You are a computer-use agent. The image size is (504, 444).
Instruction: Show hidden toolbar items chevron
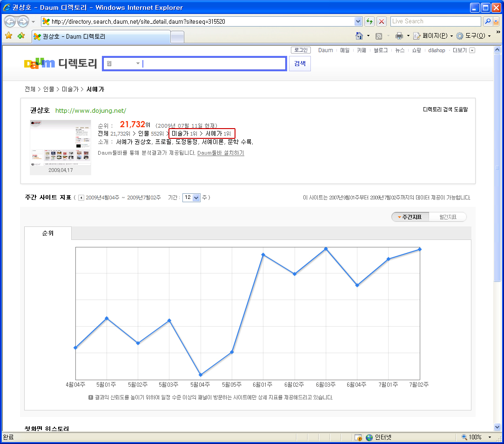point(498,32)
